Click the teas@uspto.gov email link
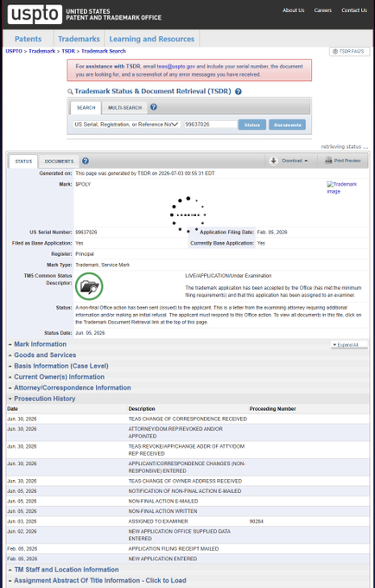Screen dimensions: 375x588 (x=176, y=67)
